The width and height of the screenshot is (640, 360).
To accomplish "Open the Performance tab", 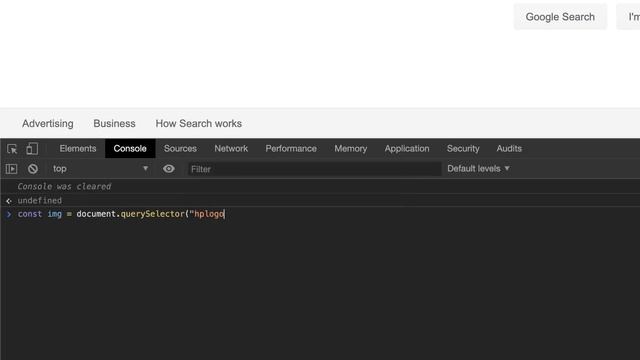I will coord(291,149).
